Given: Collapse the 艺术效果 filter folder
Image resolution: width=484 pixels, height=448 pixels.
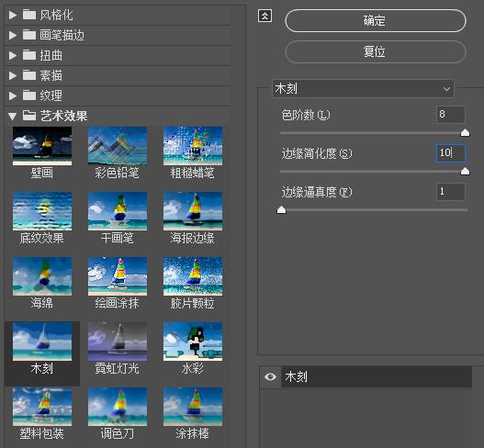Looking at the screenshot, I should click(13, 116).
